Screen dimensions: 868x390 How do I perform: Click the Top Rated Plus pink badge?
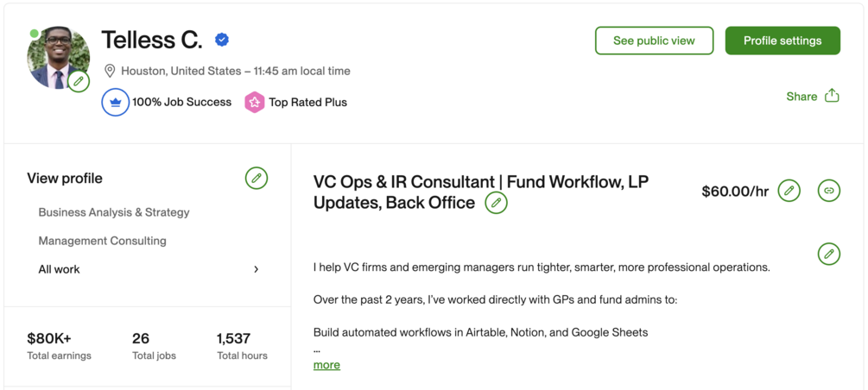[254, 102]
